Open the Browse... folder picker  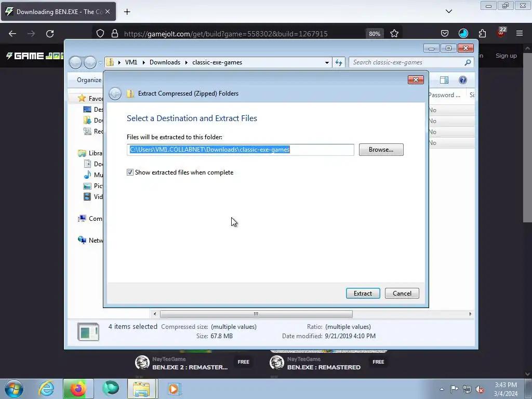point(381,150)
